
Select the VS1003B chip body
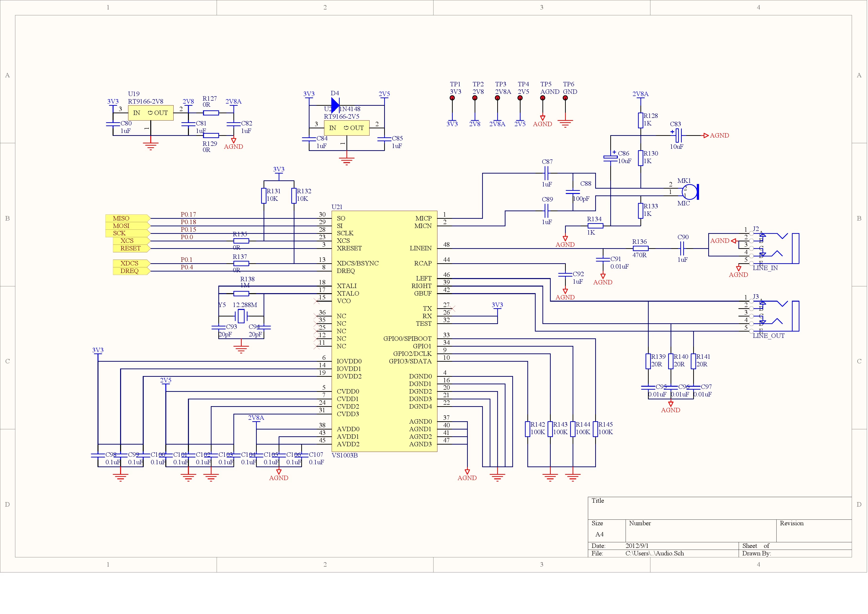pyautogui.click(x=385, y=331)
